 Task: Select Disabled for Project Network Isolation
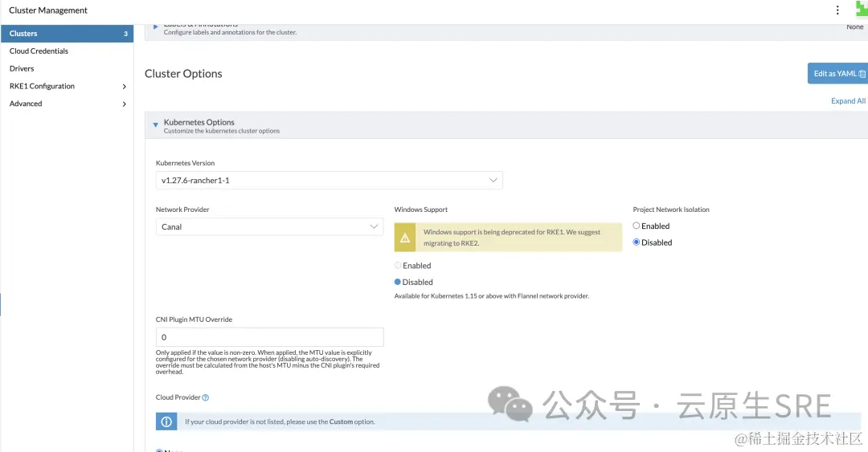(636, 242)
